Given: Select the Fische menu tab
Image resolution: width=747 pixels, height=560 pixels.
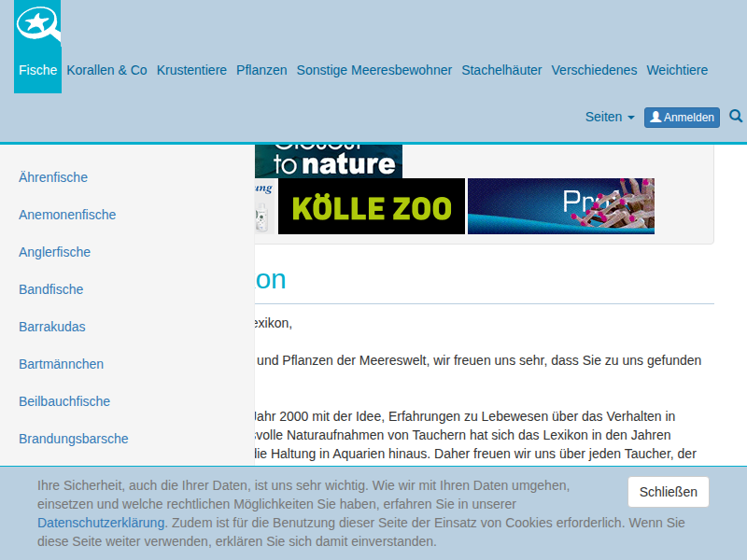Looking at the screenshot, I should (x=37, y=70).
